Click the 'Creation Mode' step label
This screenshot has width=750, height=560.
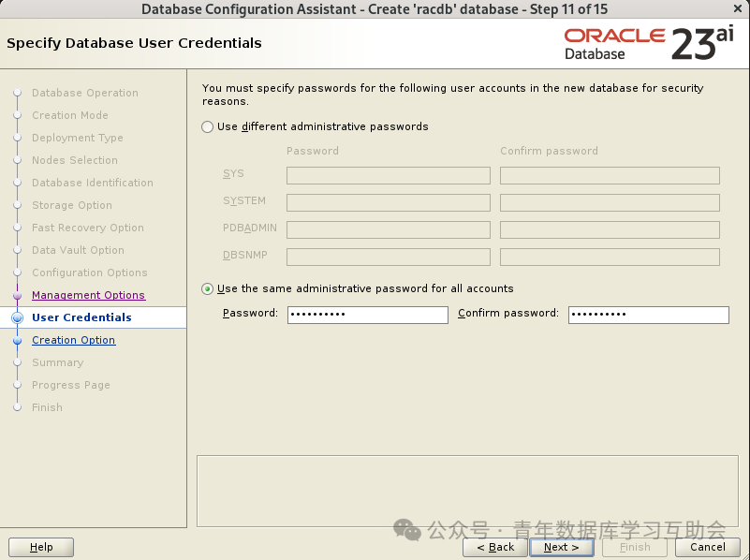click(x=70, y=115)
